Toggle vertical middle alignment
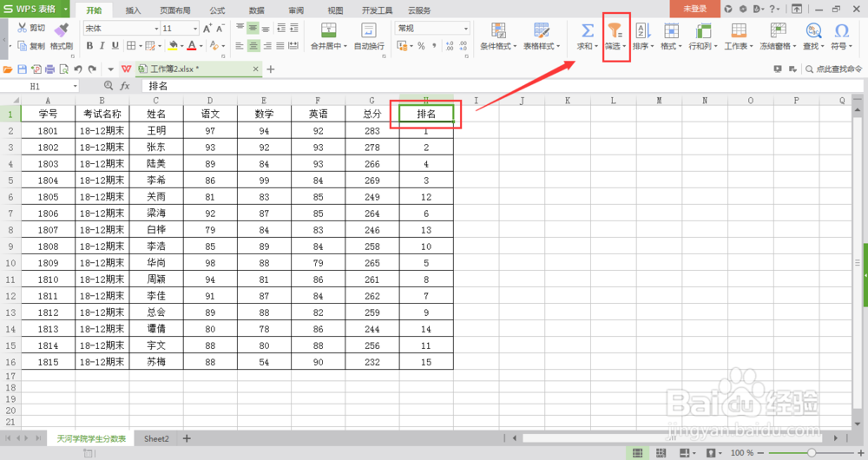This screenshot has width=868, height=460. coord(253,29)
